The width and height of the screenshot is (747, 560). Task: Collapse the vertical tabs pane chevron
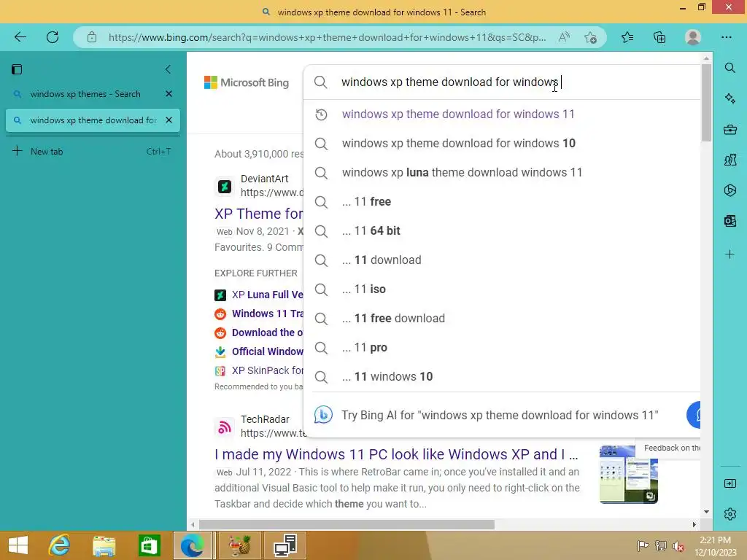(x=169, y=69)
